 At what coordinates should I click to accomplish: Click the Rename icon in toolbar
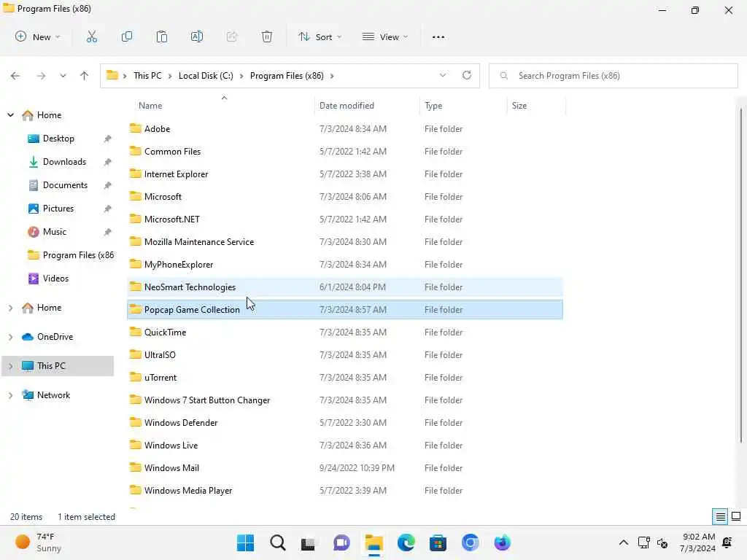pyautogui.click(x=197, y=36)
